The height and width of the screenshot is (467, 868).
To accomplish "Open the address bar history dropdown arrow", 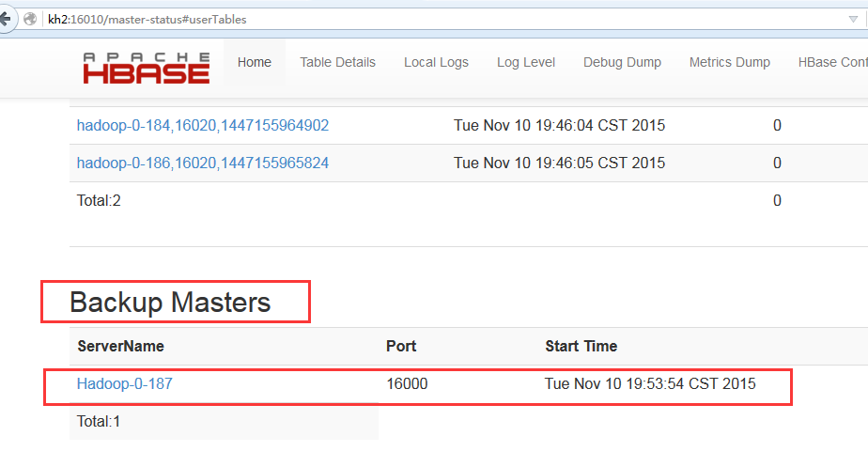I will (x=853, y=20).
